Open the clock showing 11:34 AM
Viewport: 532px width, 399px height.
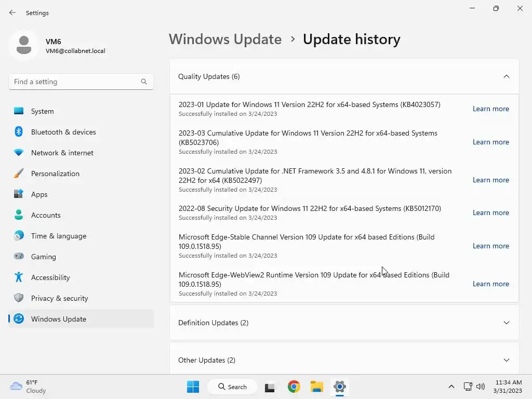point(508,387)
